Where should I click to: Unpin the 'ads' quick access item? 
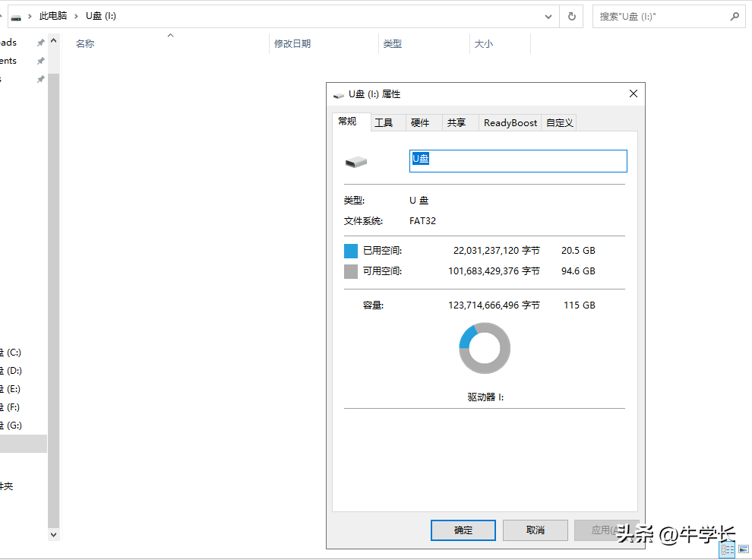tap(41, 43)
